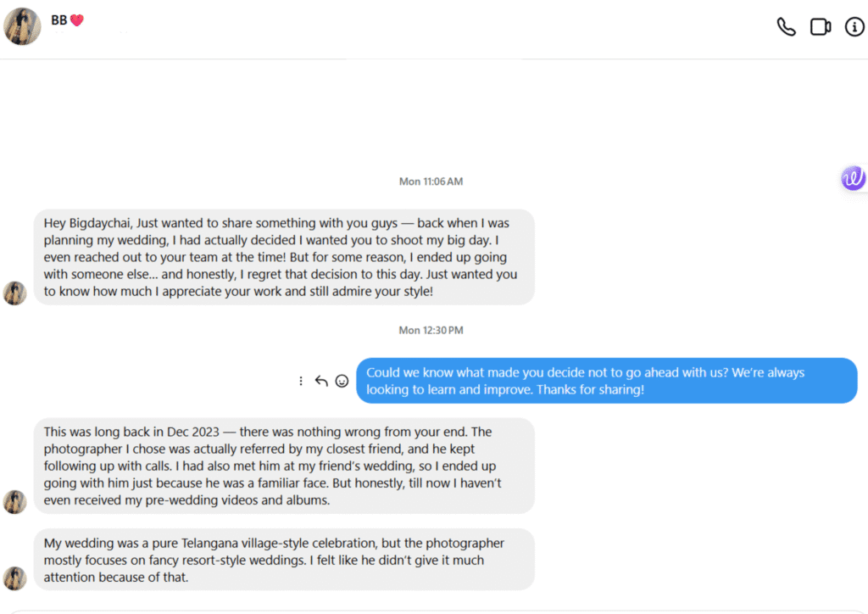Open BB's profile picture in the header
The height and width of the screenshot is (614, 868).
(x=23, y=27)
